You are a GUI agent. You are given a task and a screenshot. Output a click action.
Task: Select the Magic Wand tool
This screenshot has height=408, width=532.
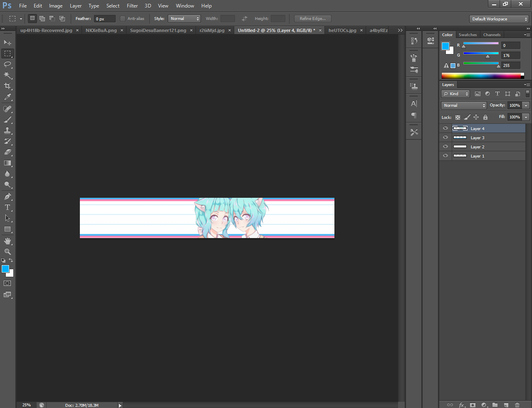pos(7,75)
